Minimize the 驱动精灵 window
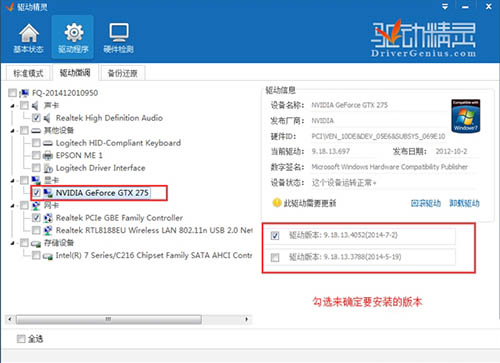Screen dimensions: 500x363 465,7
